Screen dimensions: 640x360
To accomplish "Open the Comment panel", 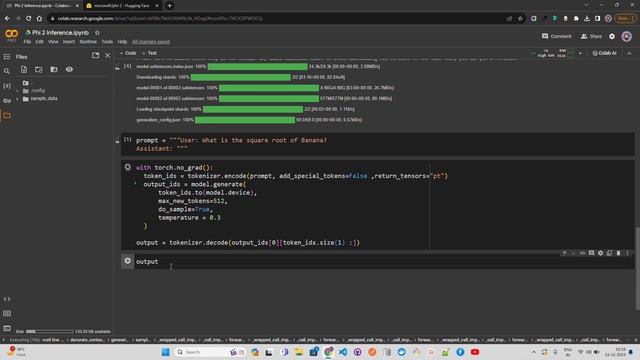I will [x=556, y=36].
